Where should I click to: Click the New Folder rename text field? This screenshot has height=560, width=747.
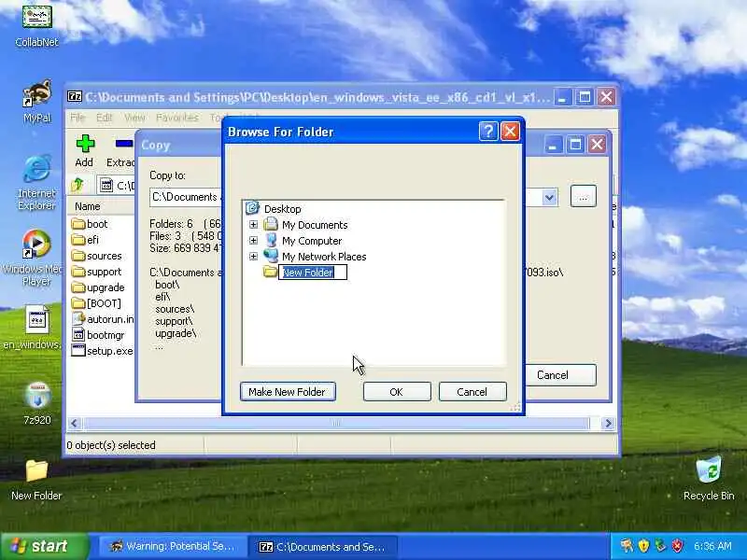click(313, 273)
